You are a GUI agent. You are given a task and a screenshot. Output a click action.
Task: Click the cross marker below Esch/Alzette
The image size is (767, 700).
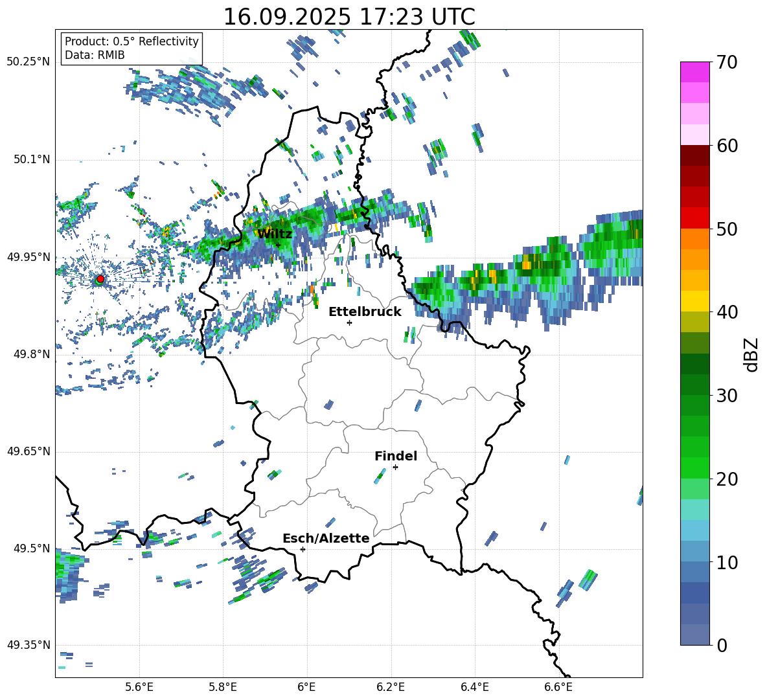pos(303,549)
